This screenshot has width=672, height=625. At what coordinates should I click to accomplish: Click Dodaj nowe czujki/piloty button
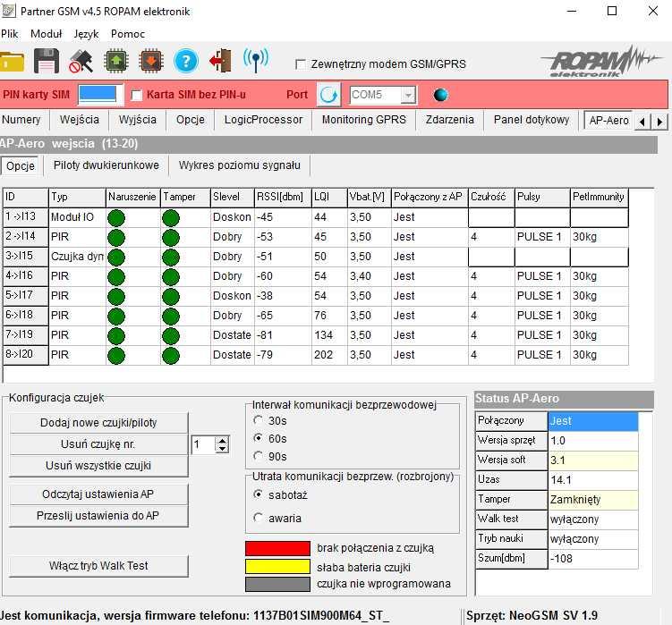(x=98, y=423)
